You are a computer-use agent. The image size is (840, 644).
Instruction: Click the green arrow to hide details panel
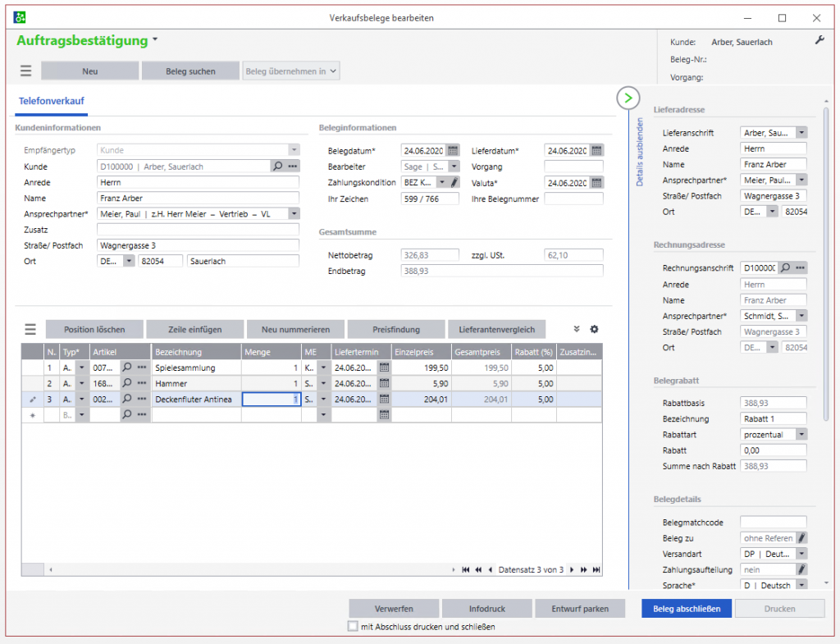tap(628, 98)
